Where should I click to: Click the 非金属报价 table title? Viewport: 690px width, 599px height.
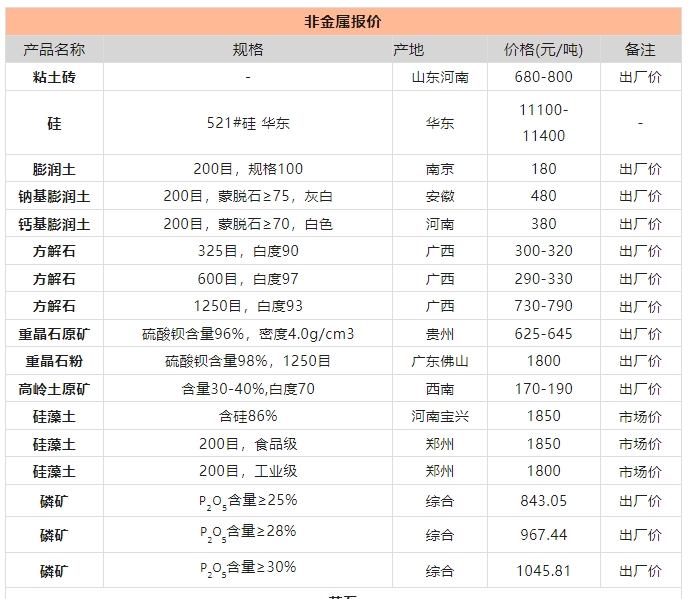click(343, 22)
